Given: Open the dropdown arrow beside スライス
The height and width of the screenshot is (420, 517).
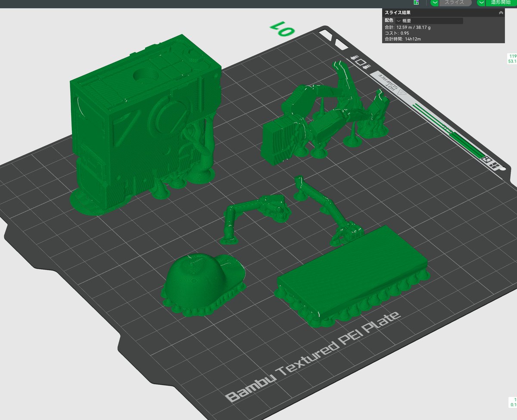Looking at the screenshot, I should [435, 3].
